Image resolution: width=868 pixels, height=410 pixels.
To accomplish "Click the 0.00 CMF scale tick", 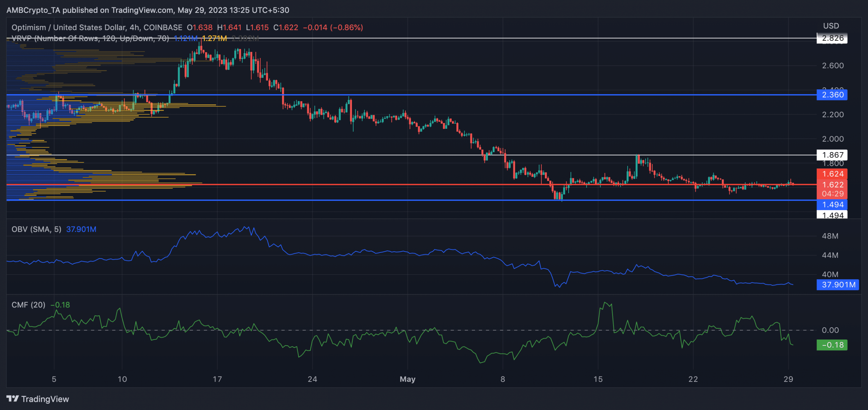I will coord(830,330).
